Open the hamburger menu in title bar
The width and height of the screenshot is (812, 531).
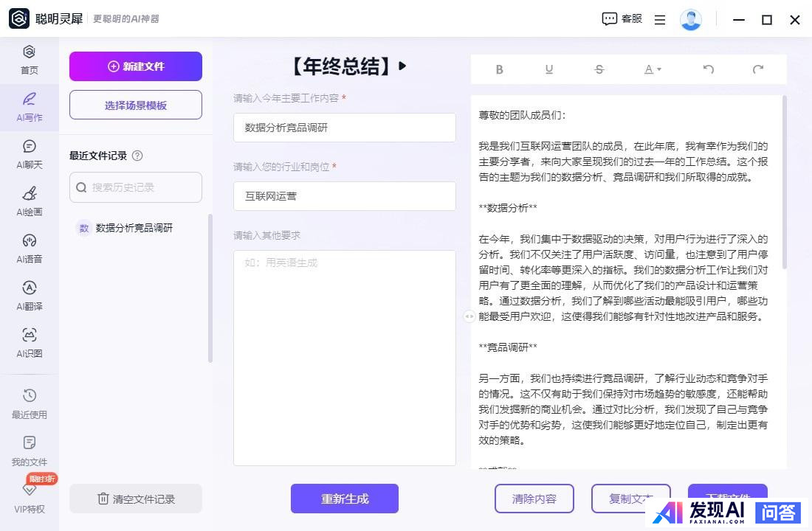point(660,20)
